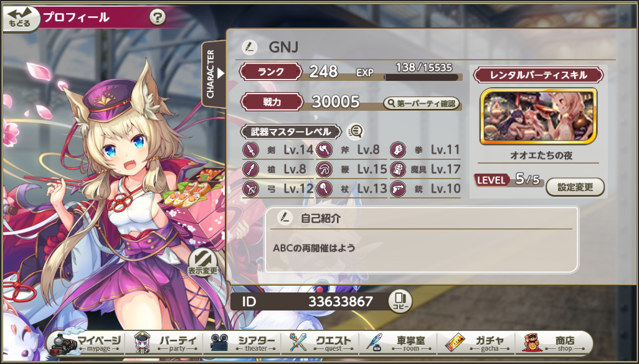
Task: Expand the CHARACTER side tab
Action: click(x=214, y=73)
